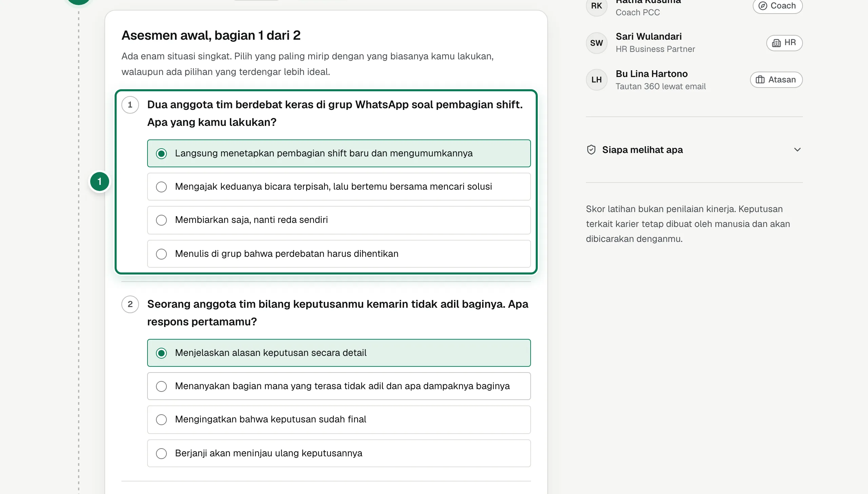Image resolution: width=868 pixels, height=494 pixels.
Task: Click 'Coach PCC' subtitle
Action: click(638, 13)
